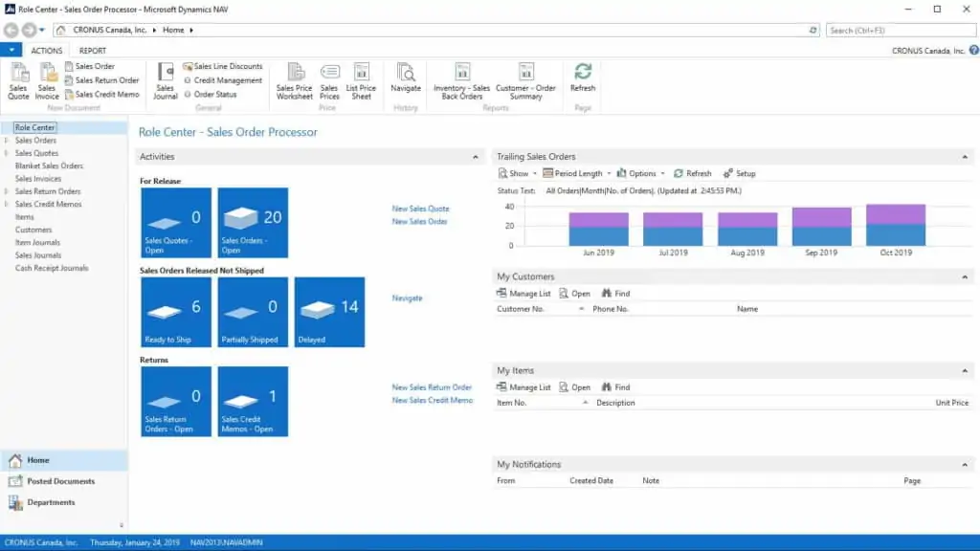Image resolution: width=980 pixels, height=551 pixels.
Task: Open Items in navigation pane
Action: pyautogui.click(x=24, y=217)
